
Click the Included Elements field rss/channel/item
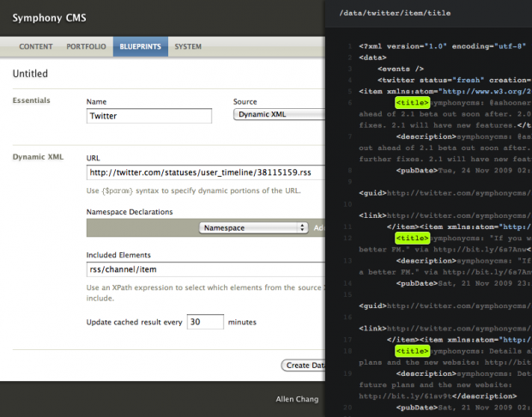coord(206,269)
